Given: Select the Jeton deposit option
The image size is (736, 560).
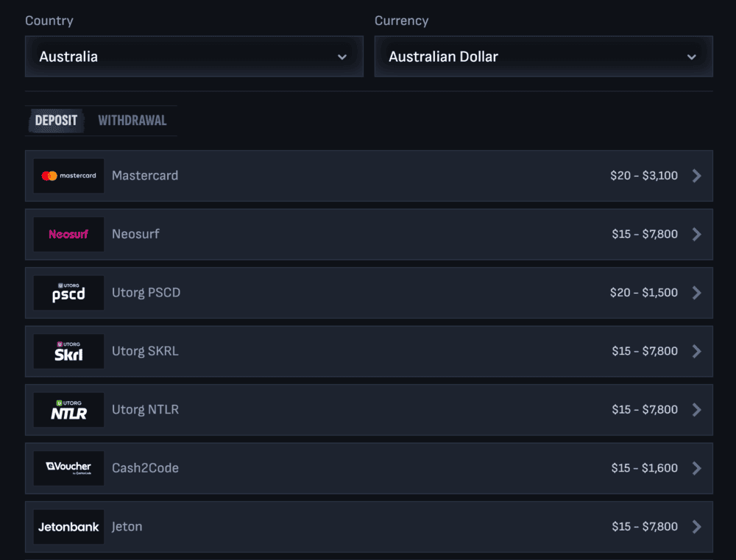Looking at the screenshot, I should pos(368,526).
